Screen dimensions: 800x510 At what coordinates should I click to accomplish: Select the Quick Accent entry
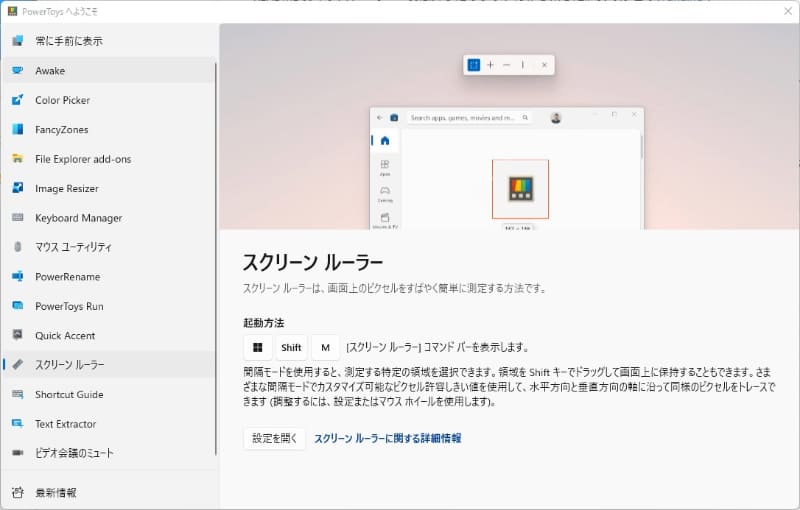(109, 335)
